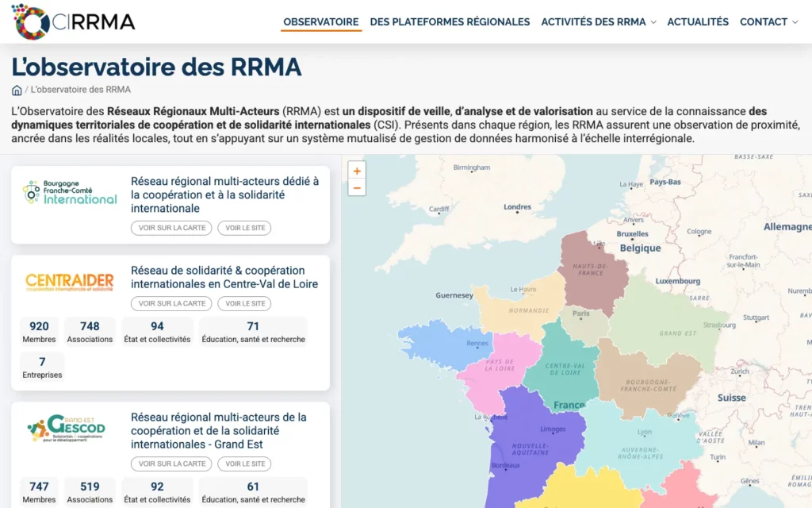Zoom in the map with the plus button
Viewport: 812px width, 508px height.
pyautogui.click(x=357, y=171)
